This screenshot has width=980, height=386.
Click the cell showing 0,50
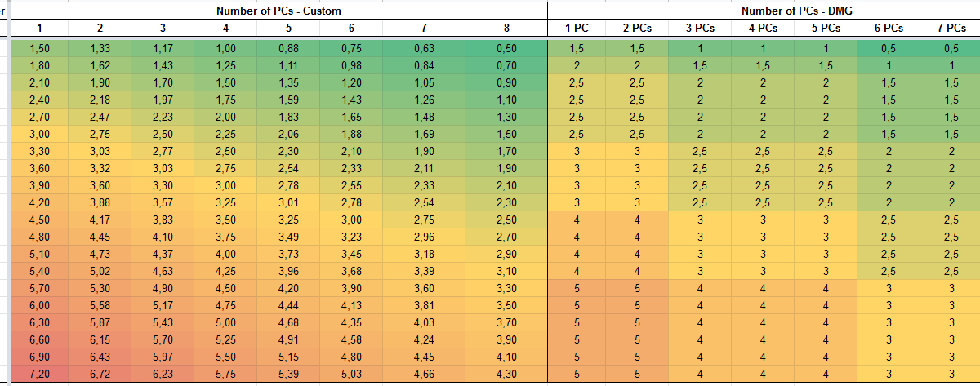(x=506, y=49)
